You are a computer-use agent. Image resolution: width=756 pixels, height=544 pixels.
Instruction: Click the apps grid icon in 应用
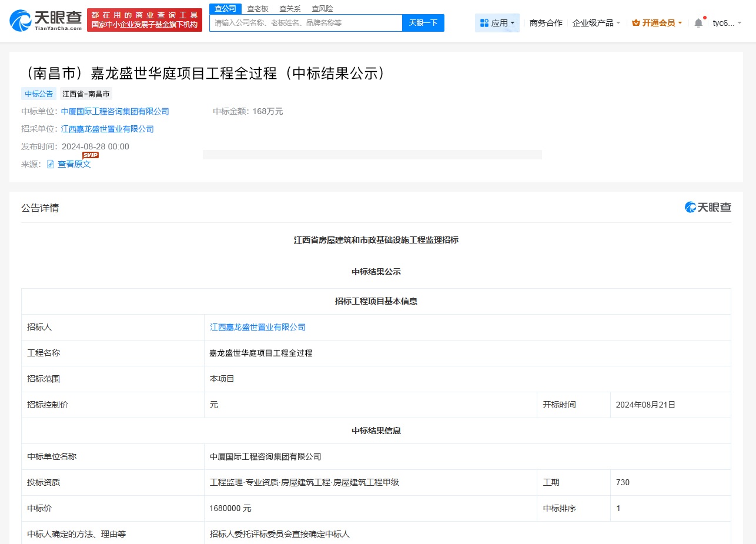tap(484, 23)
